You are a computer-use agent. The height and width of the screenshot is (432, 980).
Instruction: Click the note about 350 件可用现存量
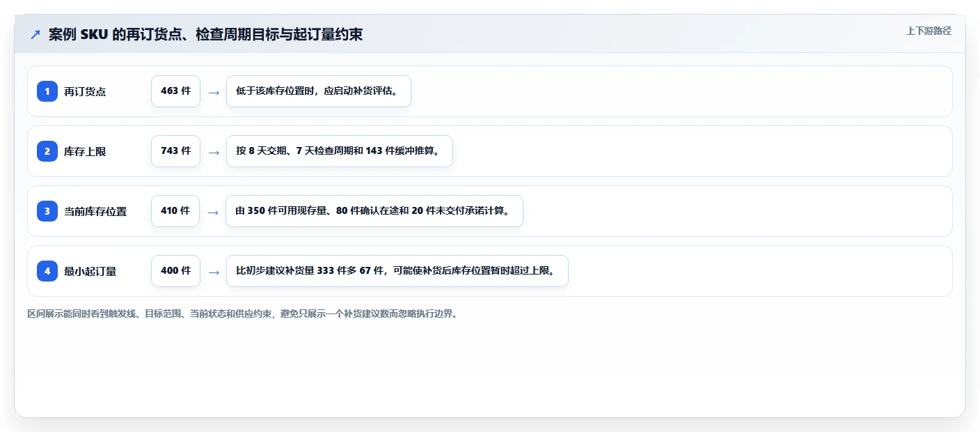tap(374, 211)
